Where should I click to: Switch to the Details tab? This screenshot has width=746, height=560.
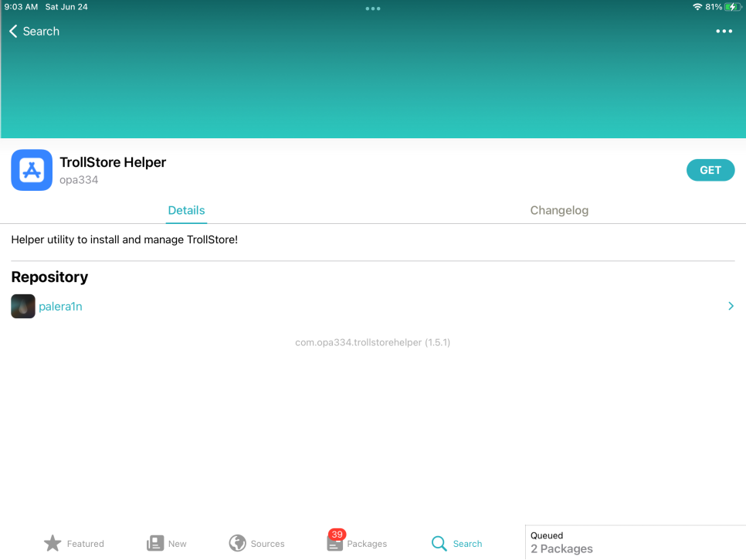click(x=186, y=210)
